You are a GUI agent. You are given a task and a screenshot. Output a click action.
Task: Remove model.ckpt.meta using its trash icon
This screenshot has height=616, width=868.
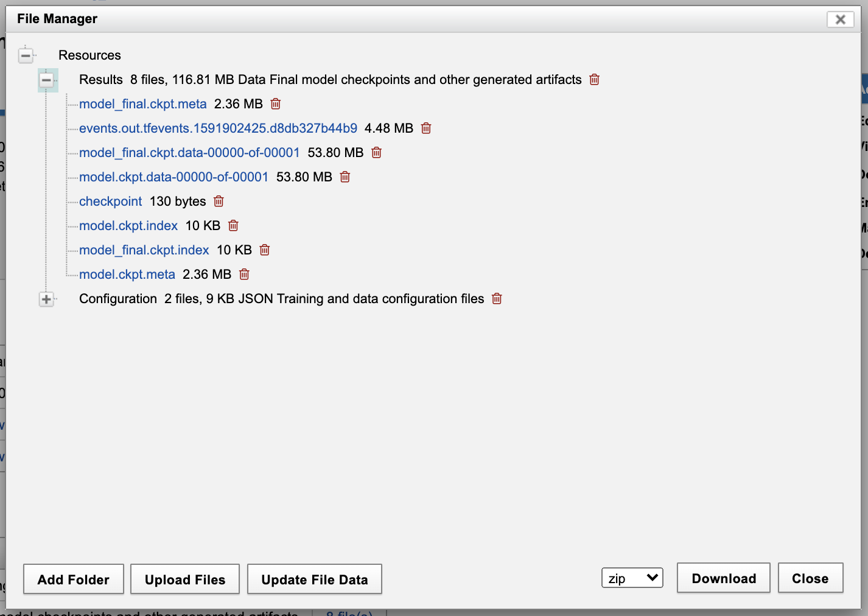click(244, 275)
